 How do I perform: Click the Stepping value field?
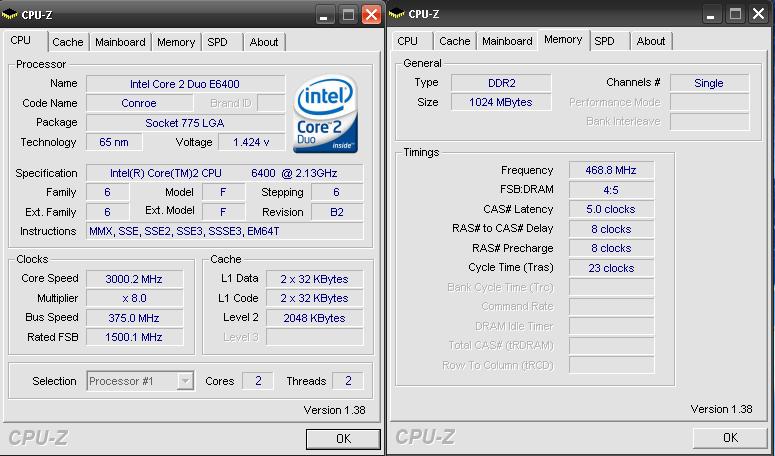pyautogui.click(x=337, y=193)
